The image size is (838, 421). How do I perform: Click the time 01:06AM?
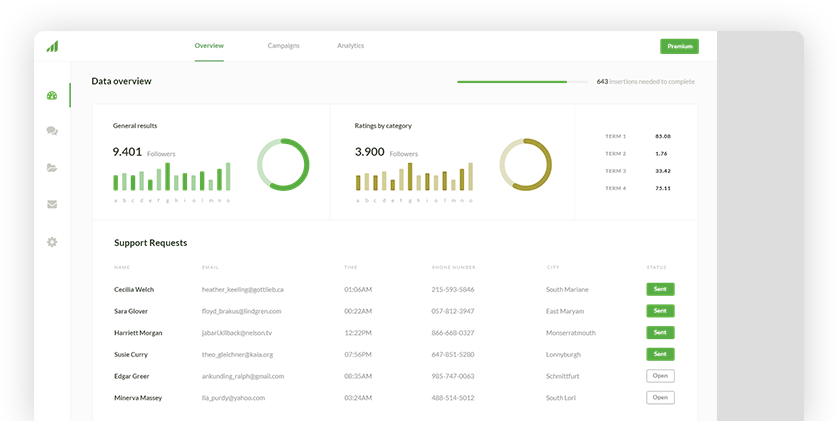click(358, 290)
